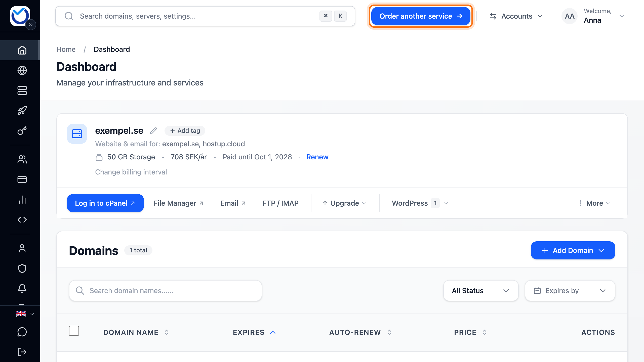The image size is (644, 362).
Task: Open the language flag dropdown
Action: pos(25,314)
